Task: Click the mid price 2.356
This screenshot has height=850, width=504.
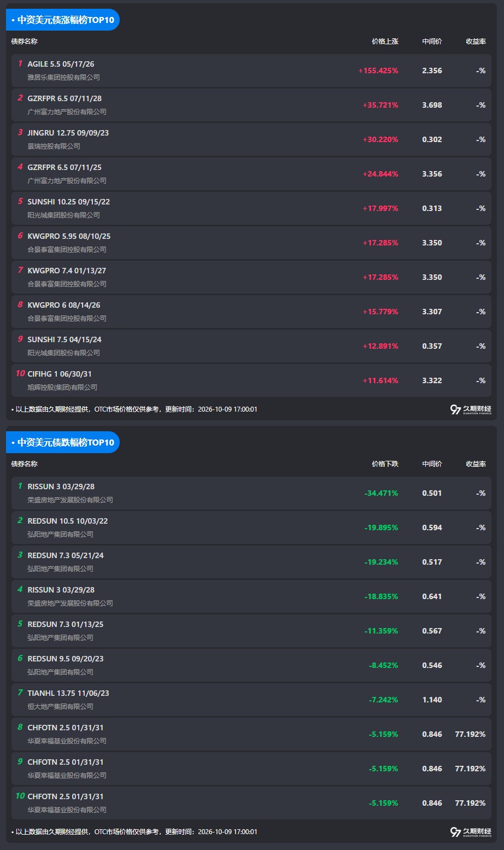Action: point(432,71)
